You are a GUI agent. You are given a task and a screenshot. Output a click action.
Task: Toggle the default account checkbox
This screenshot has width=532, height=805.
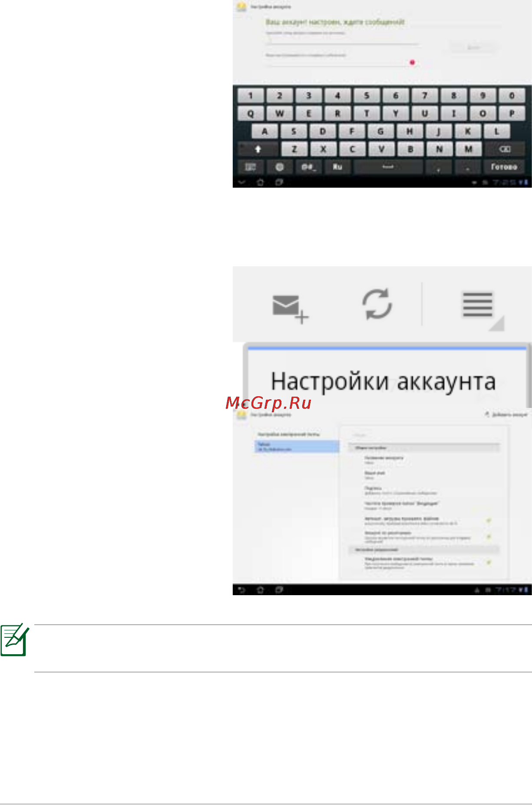489,537
